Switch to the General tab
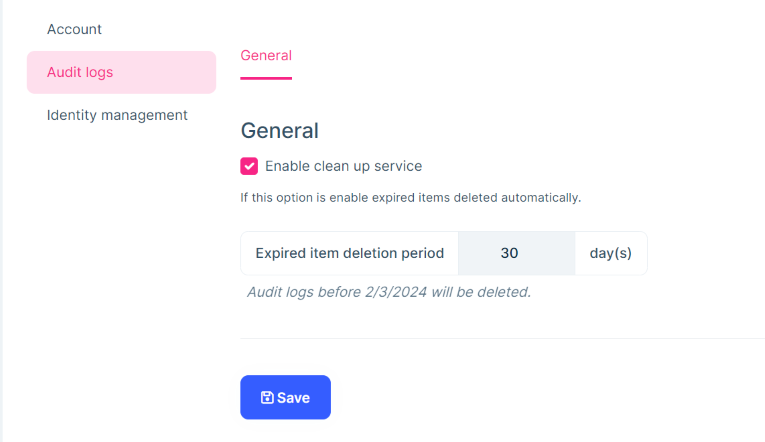This screenshot has width=765, height=442. 266,55
